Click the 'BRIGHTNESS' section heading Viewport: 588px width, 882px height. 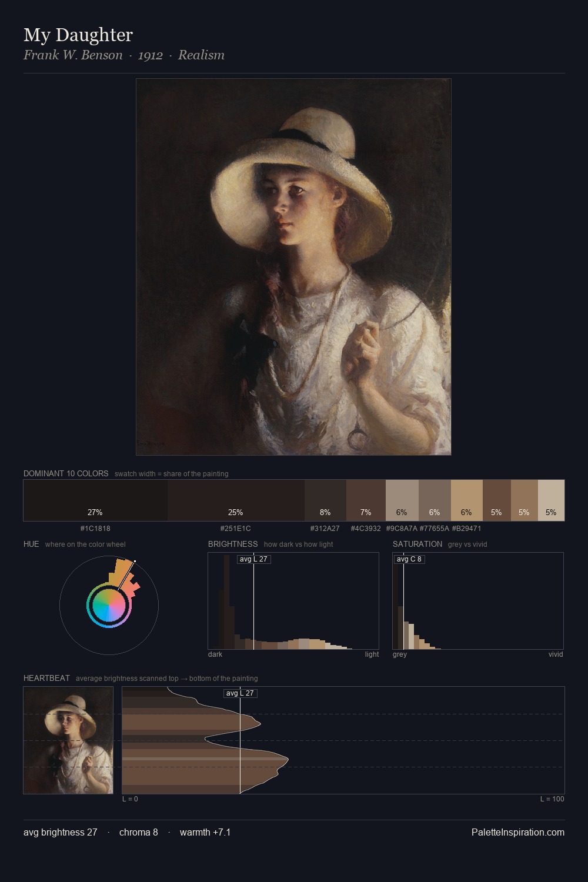pyautogui.click(x=233, y=544)
